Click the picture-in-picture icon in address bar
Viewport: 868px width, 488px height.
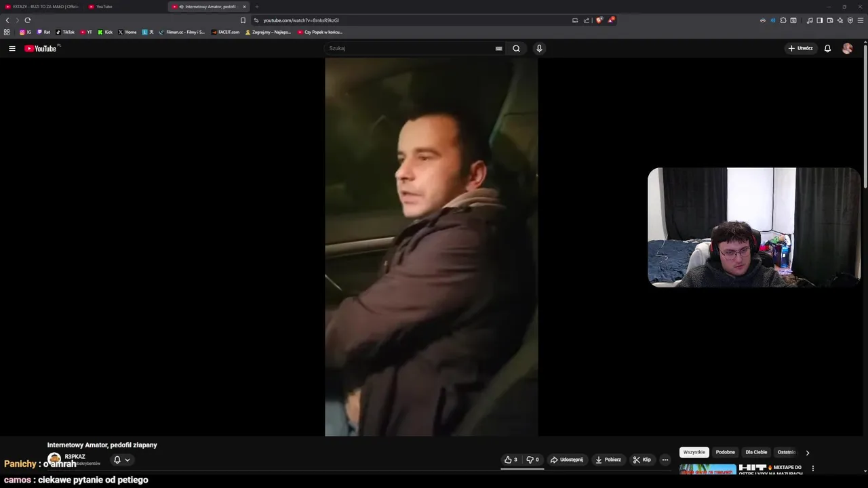click(575, 20)
